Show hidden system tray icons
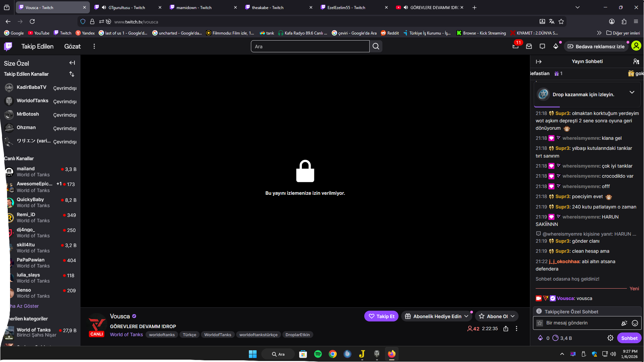The image size is (644, 362). (x=562, y=354)
